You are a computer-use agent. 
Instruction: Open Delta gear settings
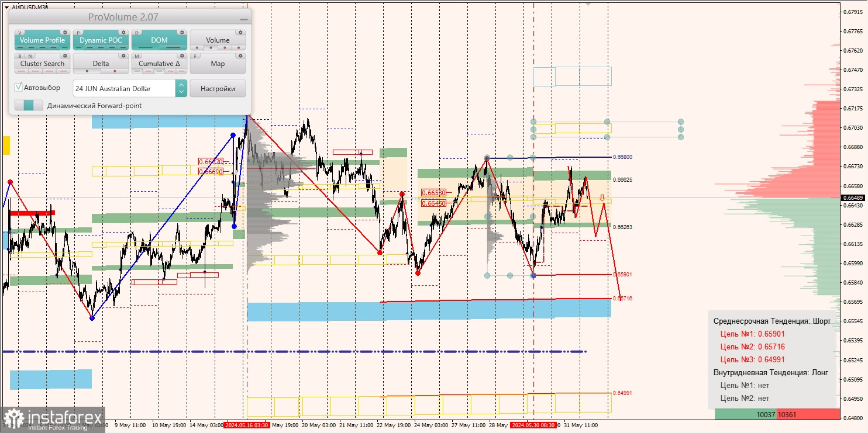(x=123, y=56)
